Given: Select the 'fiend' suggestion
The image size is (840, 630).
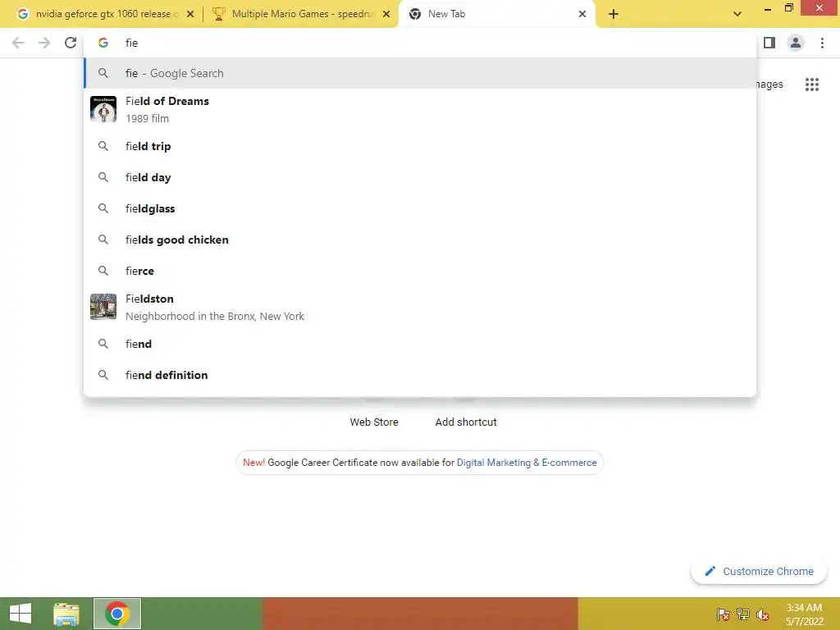Looking at the screenshot, I should coord(420,344).
